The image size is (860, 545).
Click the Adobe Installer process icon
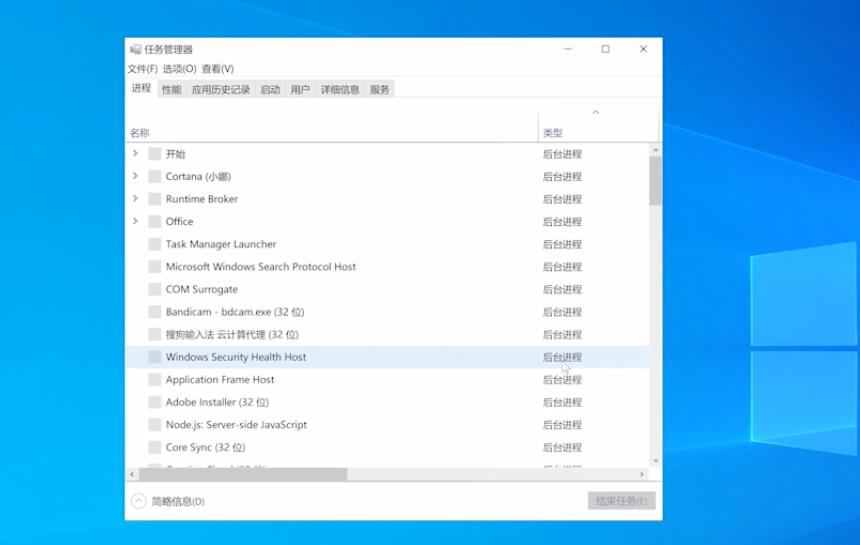click(x=155, y=402)
